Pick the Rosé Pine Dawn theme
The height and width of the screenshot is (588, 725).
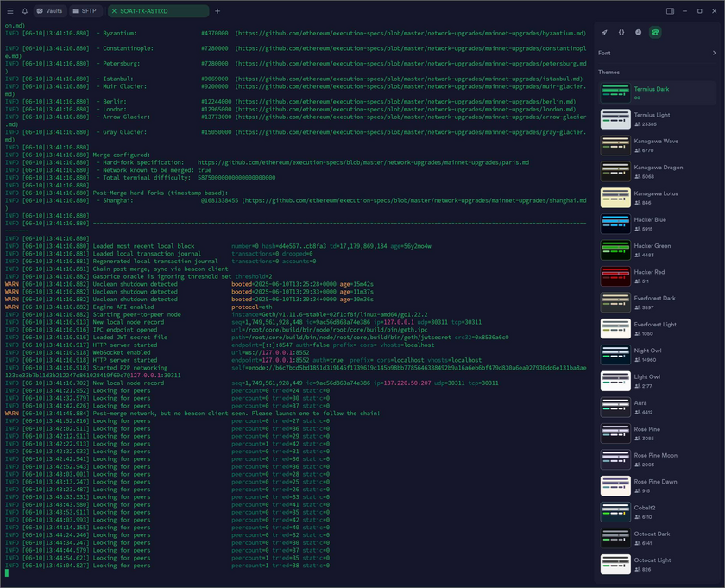pos(657,486)
